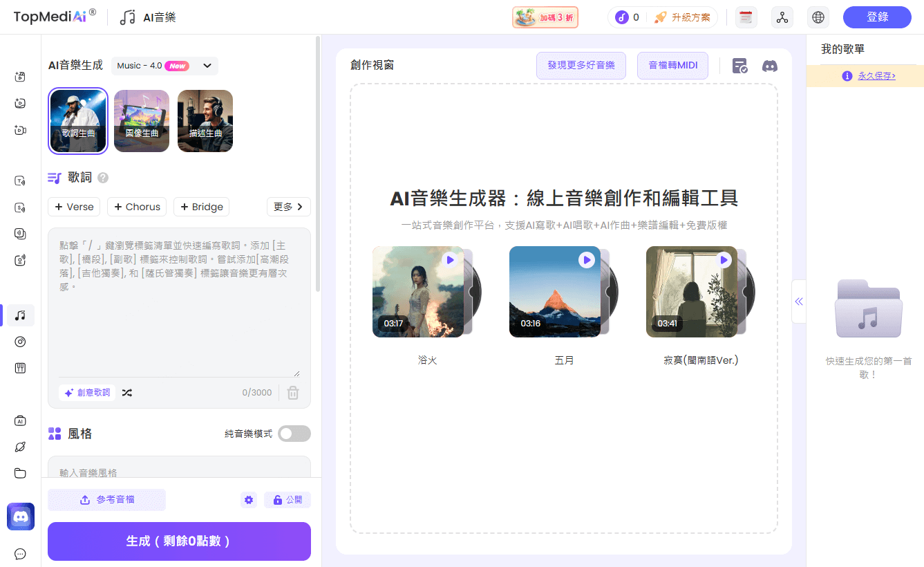Open the 浴火 album cover thumbnail
Image resolution: width=924 pixels, height=567 pixels.
[x=418, y=292]
